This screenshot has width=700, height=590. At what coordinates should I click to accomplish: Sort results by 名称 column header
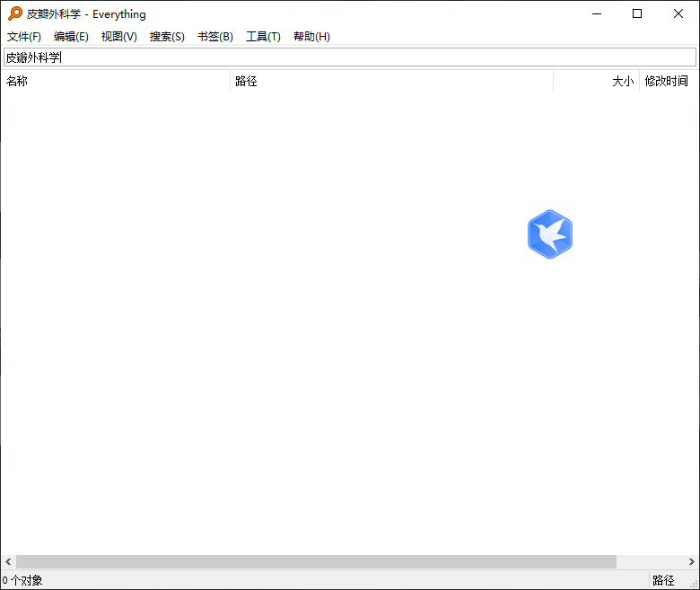[x=116, y=81]
